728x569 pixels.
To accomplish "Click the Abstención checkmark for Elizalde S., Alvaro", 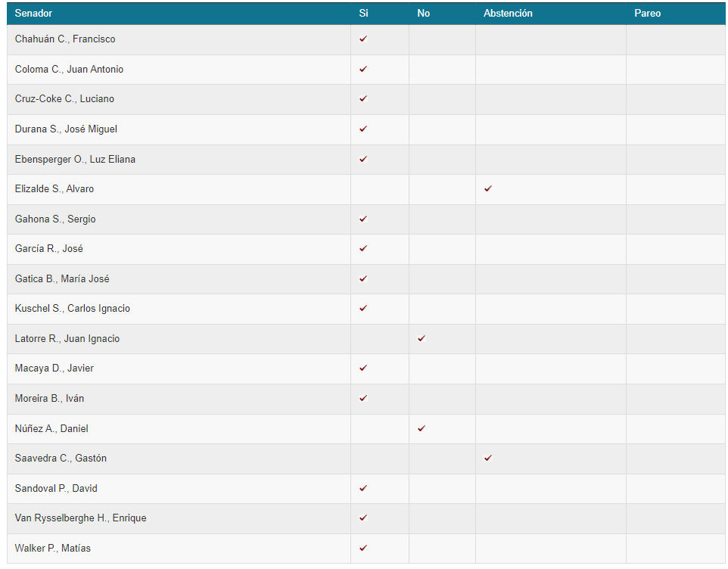I will [487, 188].
